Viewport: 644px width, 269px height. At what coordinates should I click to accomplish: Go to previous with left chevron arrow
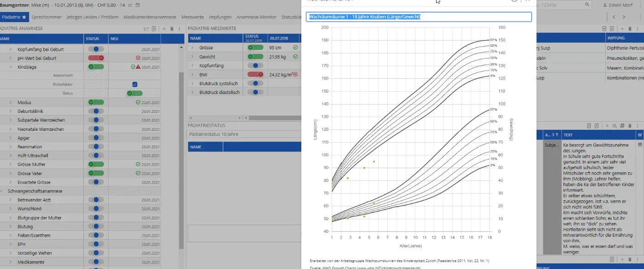(x=614, y=17)
